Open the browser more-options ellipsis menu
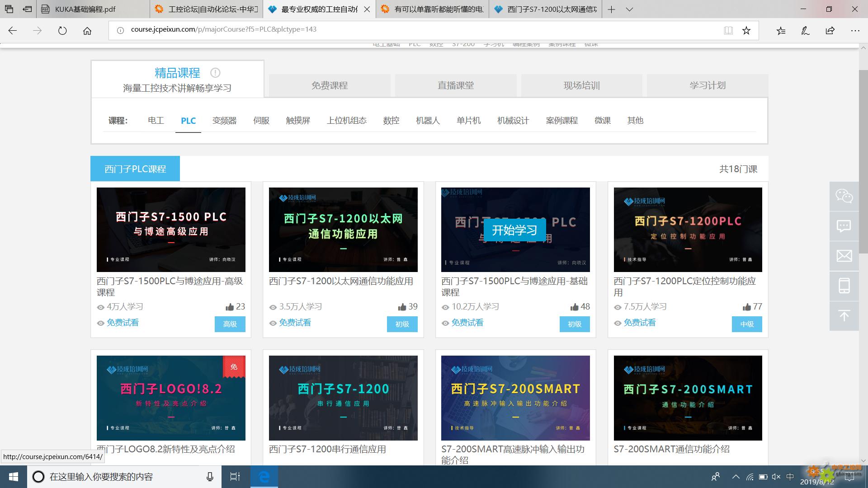The width and height of the screenshot is (868, 488). click(855, 31)
